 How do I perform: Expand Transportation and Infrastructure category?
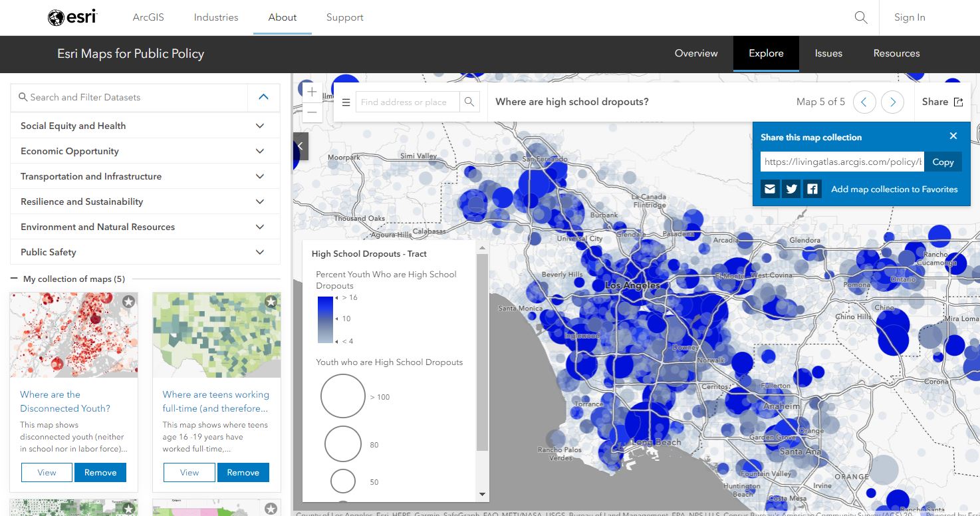(145, 176)
